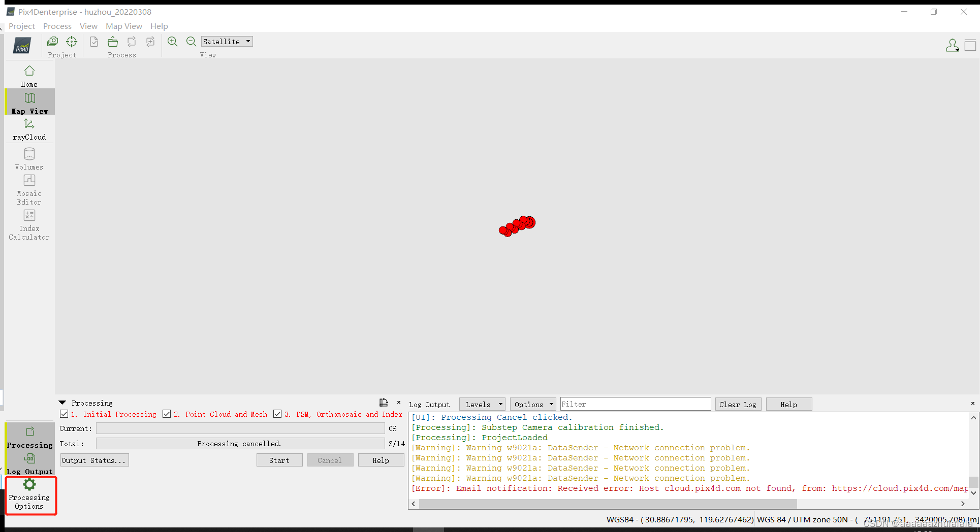980x532 pixels.
Task: Toggle the Processing panel sidebar button
Action: point(29,437)
